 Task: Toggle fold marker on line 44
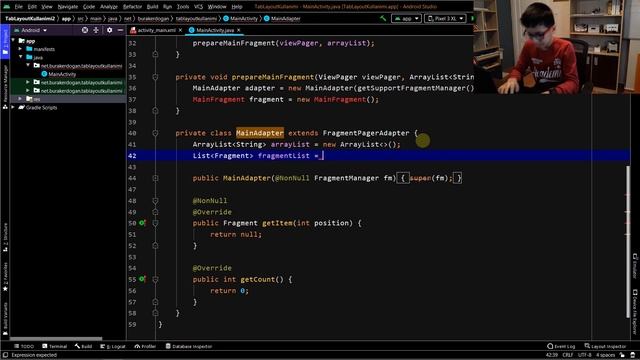[x=155, y=178]
